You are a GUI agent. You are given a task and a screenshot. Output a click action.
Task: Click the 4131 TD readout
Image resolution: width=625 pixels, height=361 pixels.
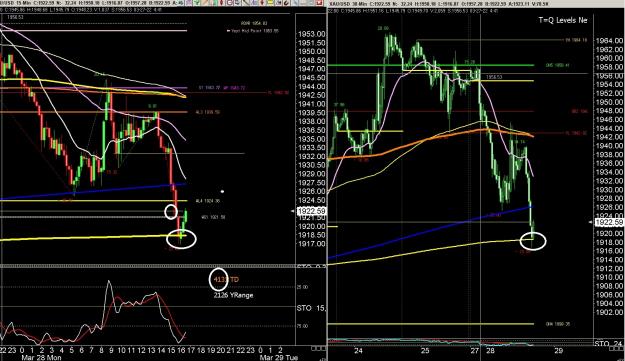(x=226, y=280)
